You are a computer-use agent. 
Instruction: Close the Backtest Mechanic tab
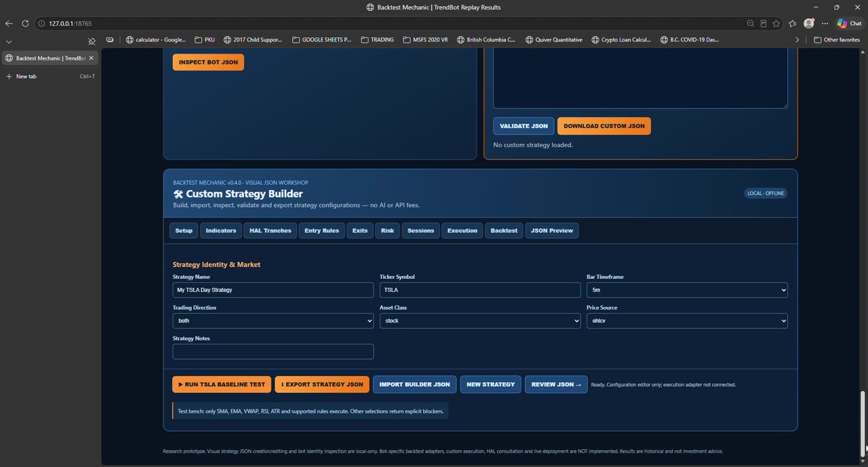pos(92,58)
